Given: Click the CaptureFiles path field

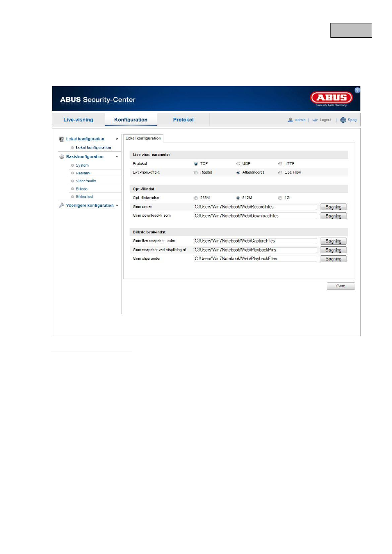Looking at the screenshot, I should click(255, 241).
